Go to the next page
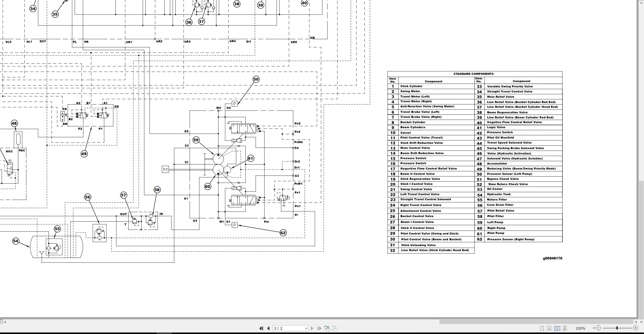This screenshot has height=334, width=644. (312, 328)
